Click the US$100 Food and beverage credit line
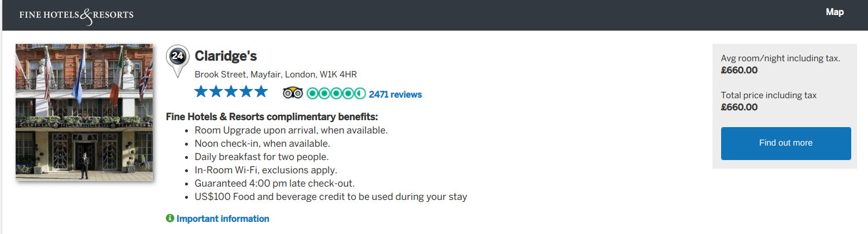 (x=331, y=196)
